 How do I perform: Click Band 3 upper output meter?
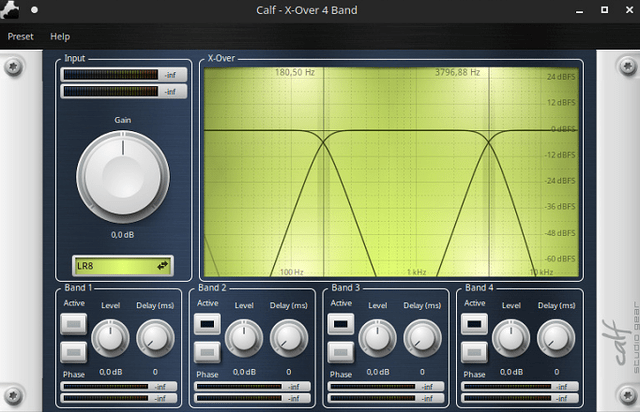point(386,386)
